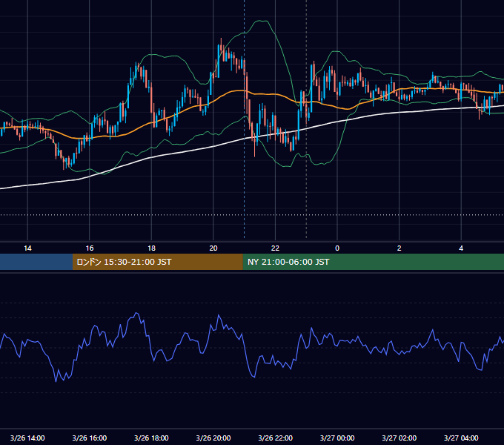This screenshot has width=504, height=445.
Task: Click the 0 hour axis label
Action: pos(337,248)
